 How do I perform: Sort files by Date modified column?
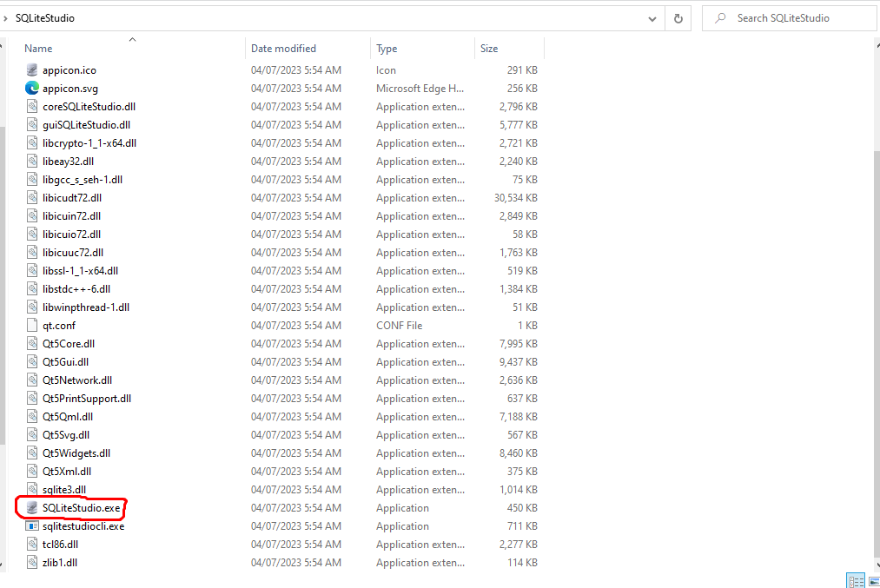click(x=283, y=49)
